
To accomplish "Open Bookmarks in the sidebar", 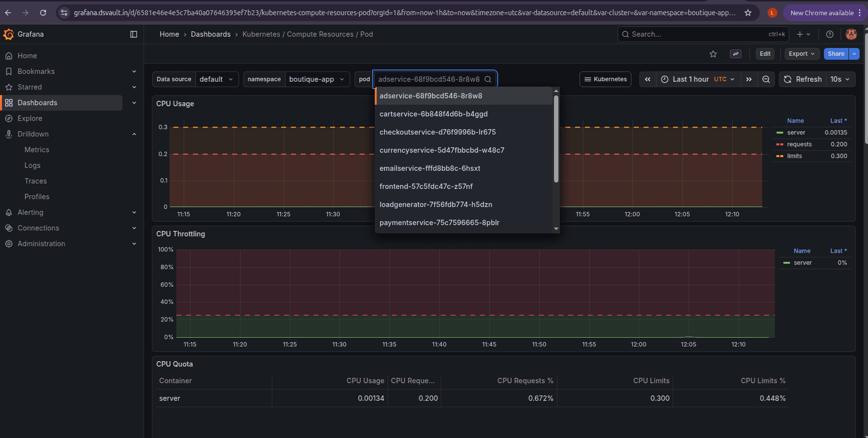I will pos(36,71).
